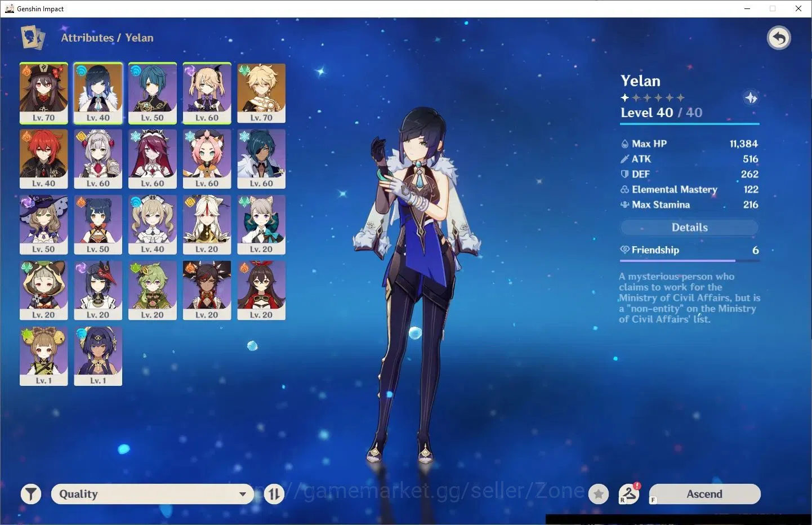
Task: Click the Max Stamina 216 stat
Action: tap(690, 204)
